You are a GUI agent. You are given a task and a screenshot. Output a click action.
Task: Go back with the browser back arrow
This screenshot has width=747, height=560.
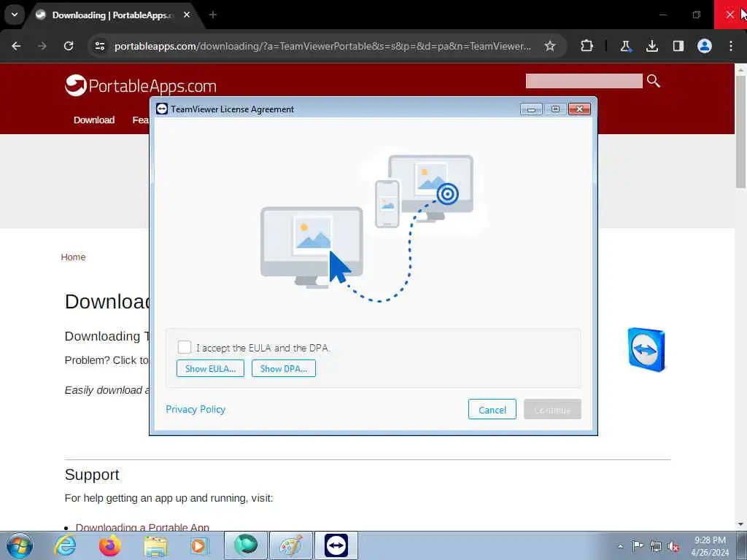point(16,46)
